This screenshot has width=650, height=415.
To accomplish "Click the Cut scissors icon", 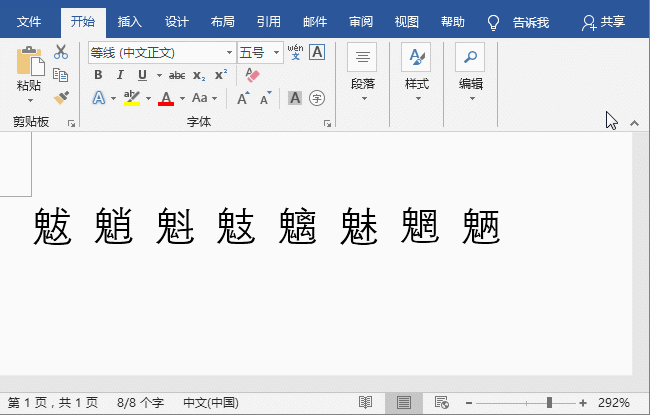I will point(61,52).
